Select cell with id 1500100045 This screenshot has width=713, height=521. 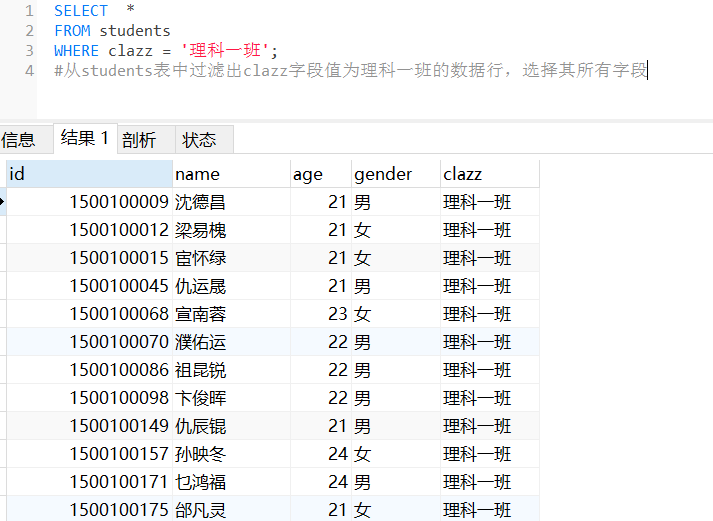click(x=90, y=286)
